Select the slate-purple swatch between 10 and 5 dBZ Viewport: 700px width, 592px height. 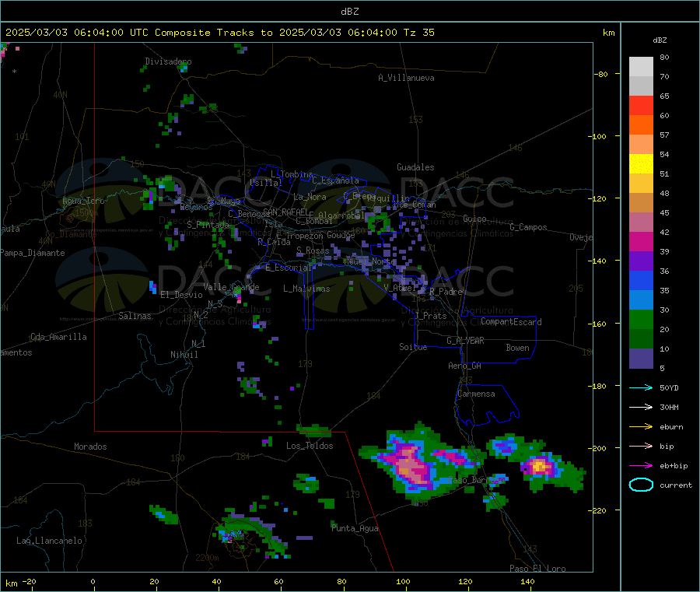point(641,359)
